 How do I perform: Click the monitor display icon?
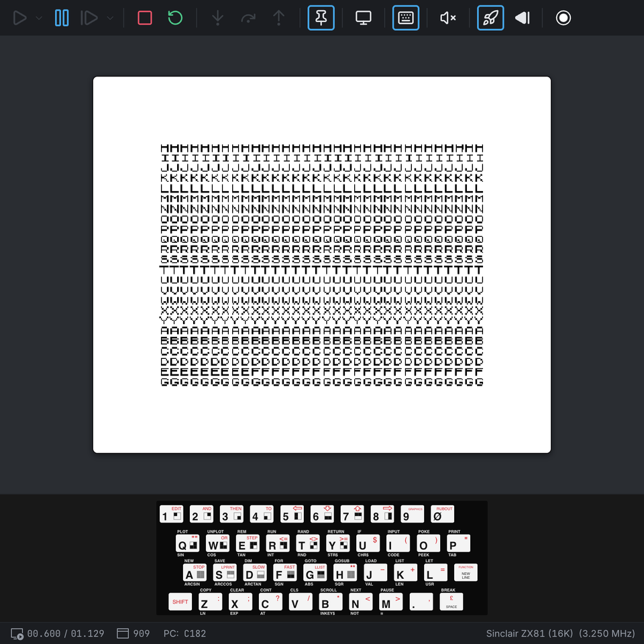point(364,18)
